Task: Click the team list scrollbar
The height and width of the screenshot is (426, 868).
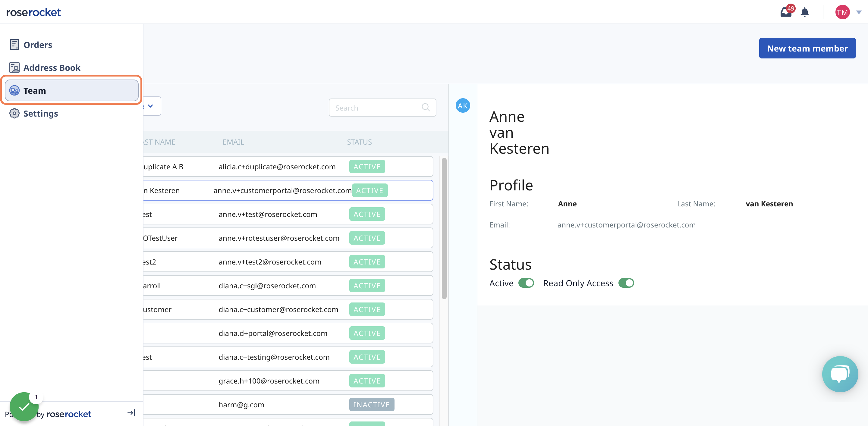Action: click(444, 228)
